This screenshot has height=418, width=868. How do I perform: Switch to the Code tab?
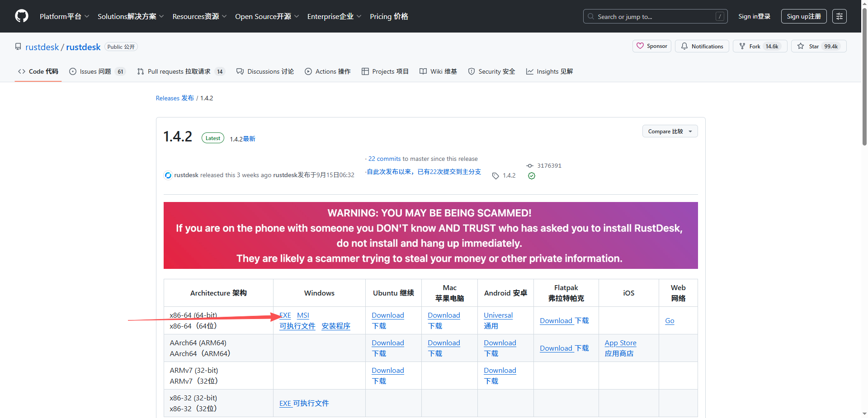tap(38, 71)
